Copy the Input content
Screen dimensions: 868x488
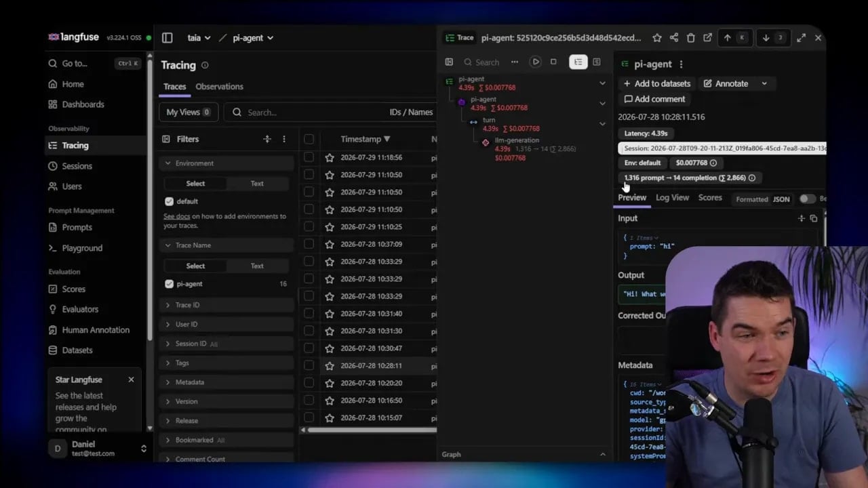[814, 218]
